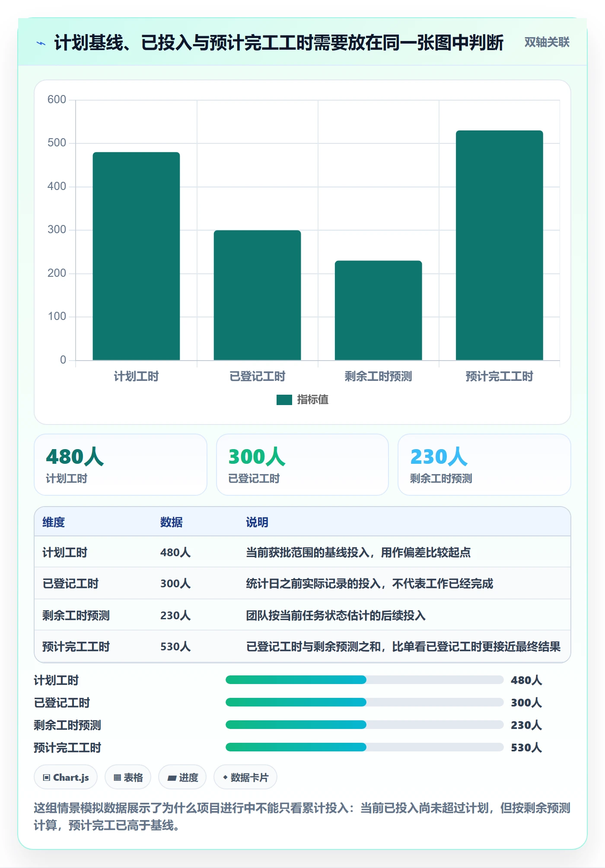605x868 pixels.
Task: Select the 计划工时 bar in chart
Action: pyautogui.click(x=136, y=256)
